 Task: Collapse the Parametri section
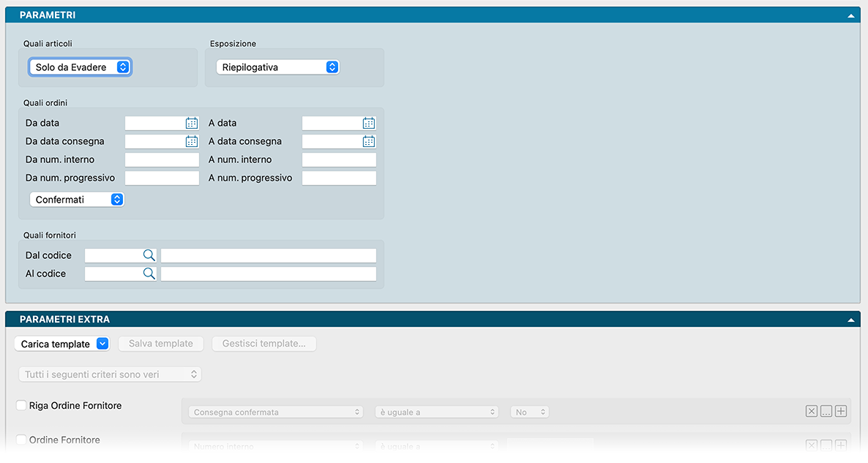pos(850,15)
